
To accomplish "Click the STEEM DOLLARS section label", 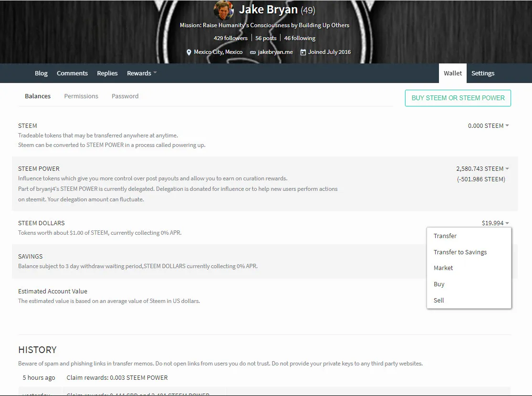I will click(x=41, y=223).
